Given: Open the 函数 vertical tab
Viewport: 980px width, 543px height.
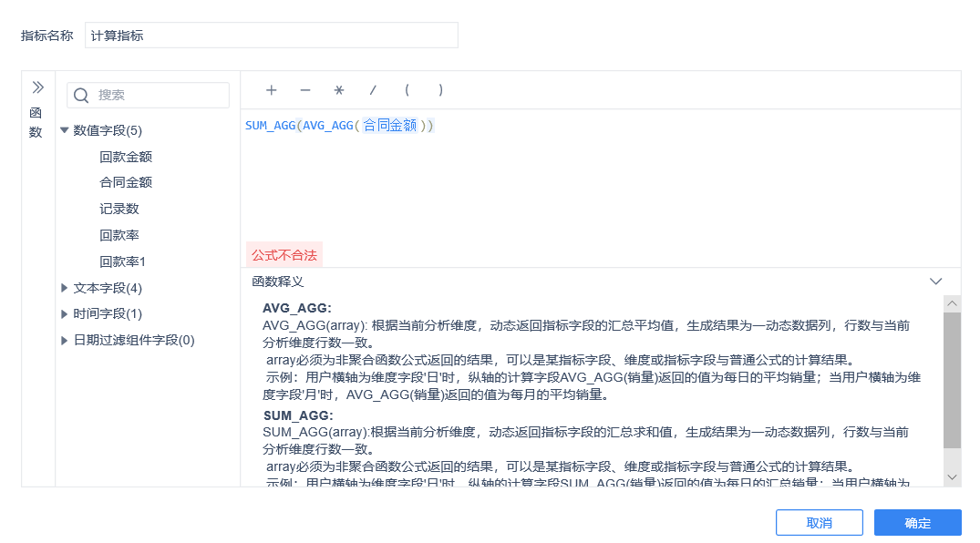Looking at the screenshot, I should 36,122.
